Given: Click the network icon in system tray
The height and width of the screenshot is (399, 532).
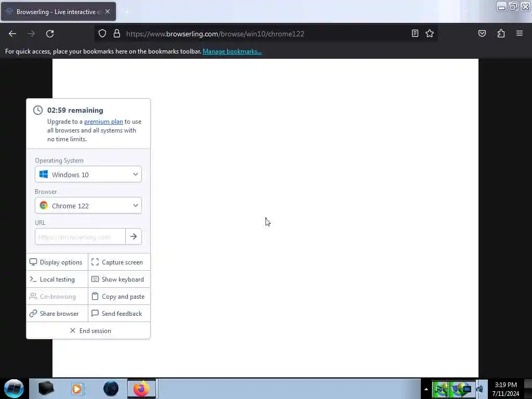Looking at the screenshot, I should pos(462,389).
